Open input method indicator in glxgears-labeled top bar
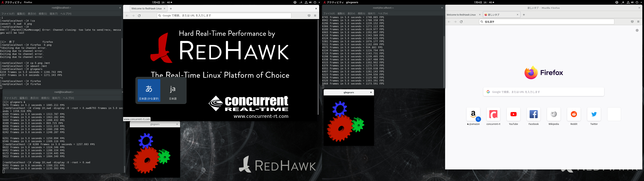 pos(623,2)
